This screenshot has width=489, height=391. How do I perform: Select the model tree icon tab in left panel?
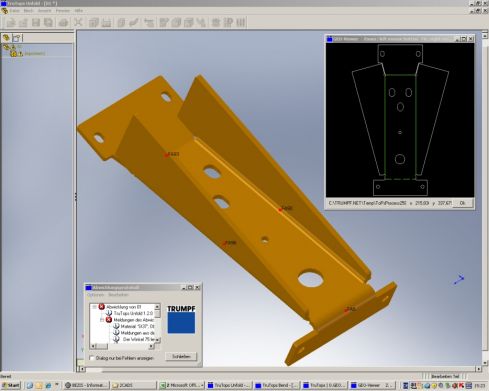[x=6, y=38]
